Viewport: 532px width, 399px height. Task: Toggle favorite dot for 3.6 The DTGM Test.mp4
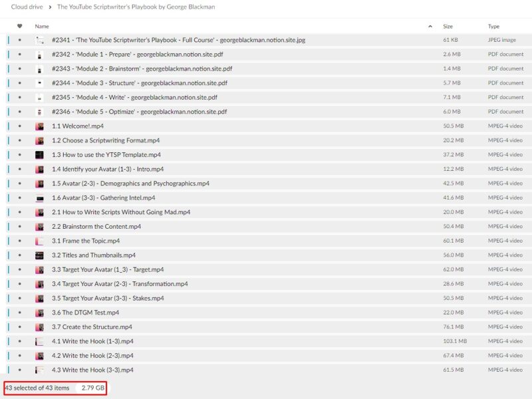[19, 313]
